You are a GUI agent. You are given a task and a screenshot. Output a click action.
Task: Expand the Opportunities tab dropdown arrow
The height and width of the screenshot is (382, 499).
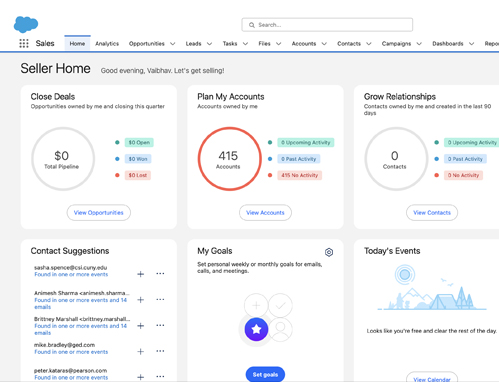coord(173,44)
